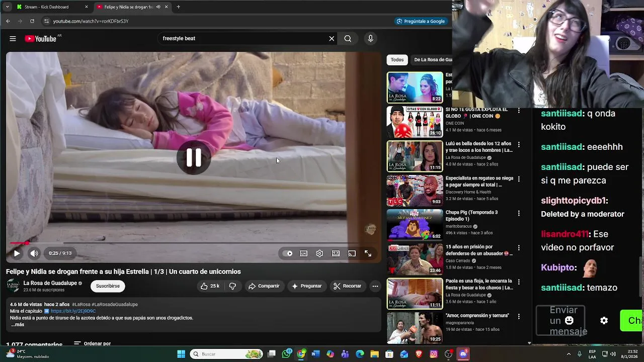Viewport: 644px width, 362px height.
Task: Select the Todos filter chip
Action: (397, 60)
